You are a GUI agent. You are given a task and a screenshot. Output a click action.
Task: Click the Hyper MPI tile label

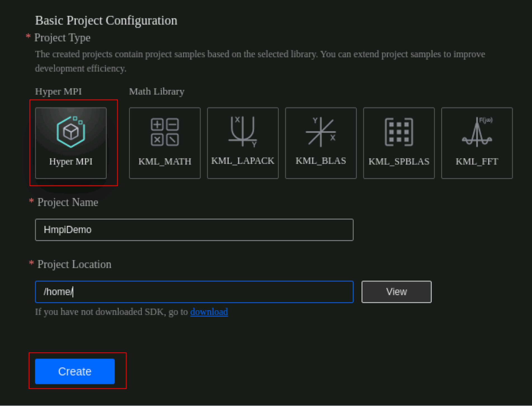coord(71,161)
